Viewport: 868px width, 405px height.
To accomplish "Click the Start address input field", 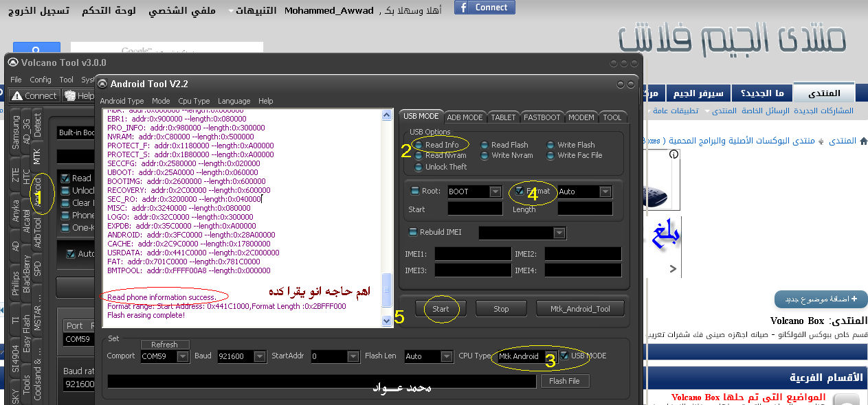I will click(x=475, y=208).
